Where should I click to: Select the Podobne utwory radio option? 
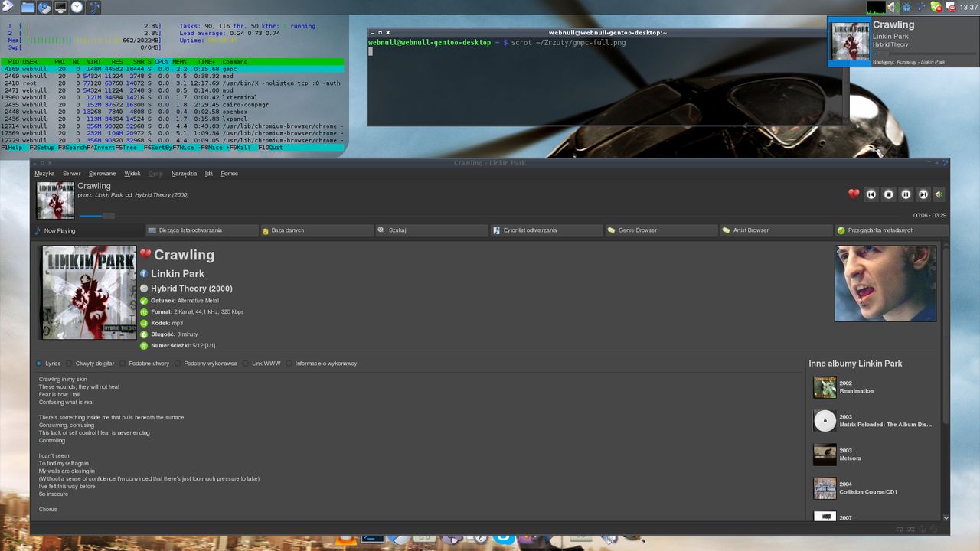pos(144,364)
